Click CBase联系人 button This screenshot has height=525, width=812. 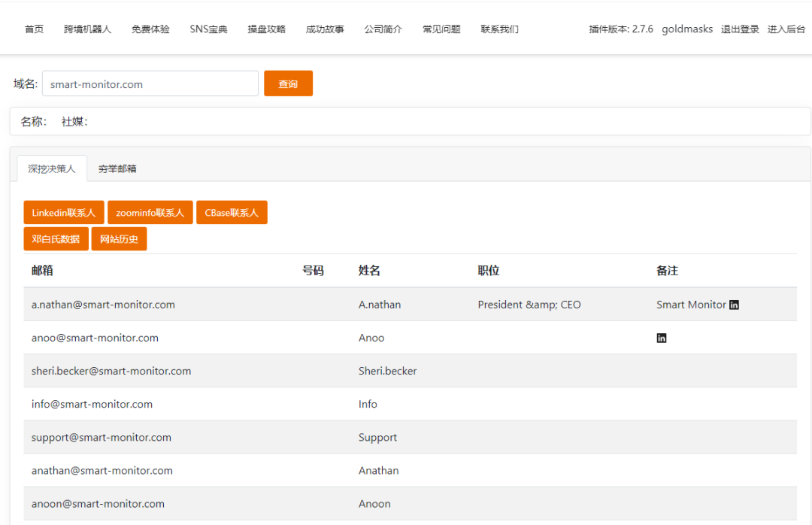pyautogui.click(x=232, y=213)
